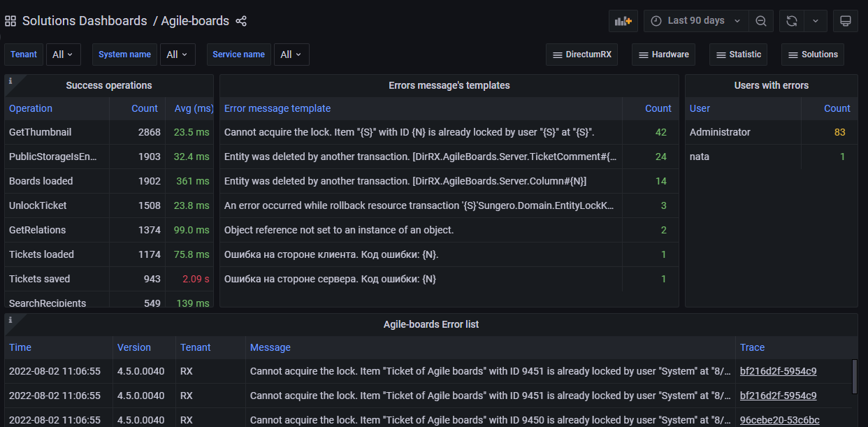
Task: Expand the refresh interval dropdown
Action: (x=816, y=21)
